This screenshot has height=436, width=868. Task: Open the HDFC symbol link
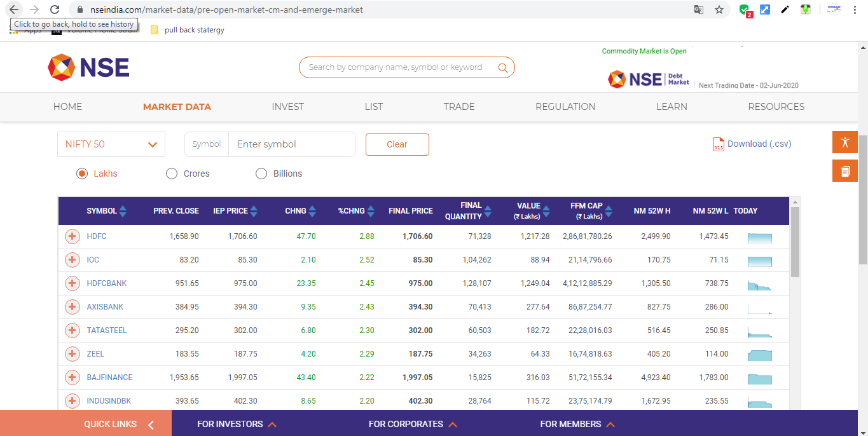(x=97, y=236)
